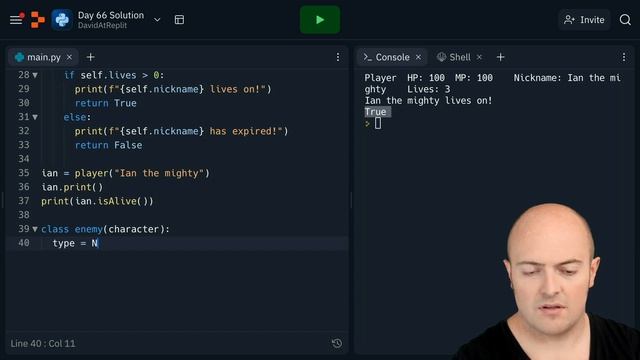The width and height of the screenshot is (640, 360).
Task: Click the 'DavidAtReplit' username
Action: pos(102,25)
